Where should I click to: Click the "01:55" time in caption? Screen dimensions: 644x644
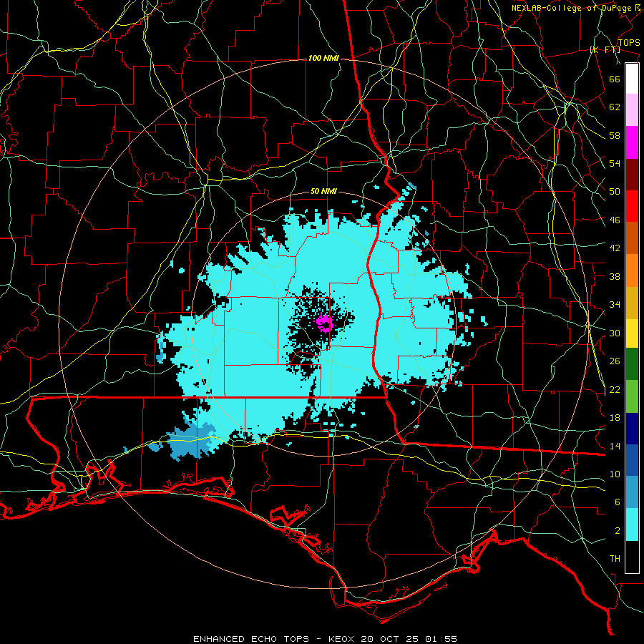click(x=441, y=639)
